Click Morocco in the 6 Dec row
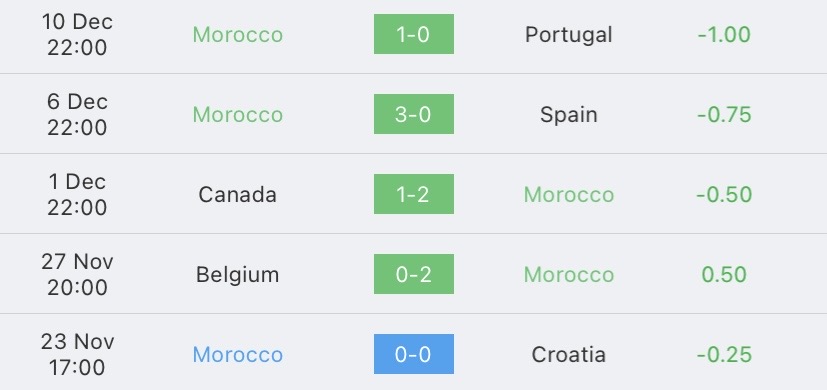Image resolution: width=827 pixels, height=390 pixels. (237, 115)
